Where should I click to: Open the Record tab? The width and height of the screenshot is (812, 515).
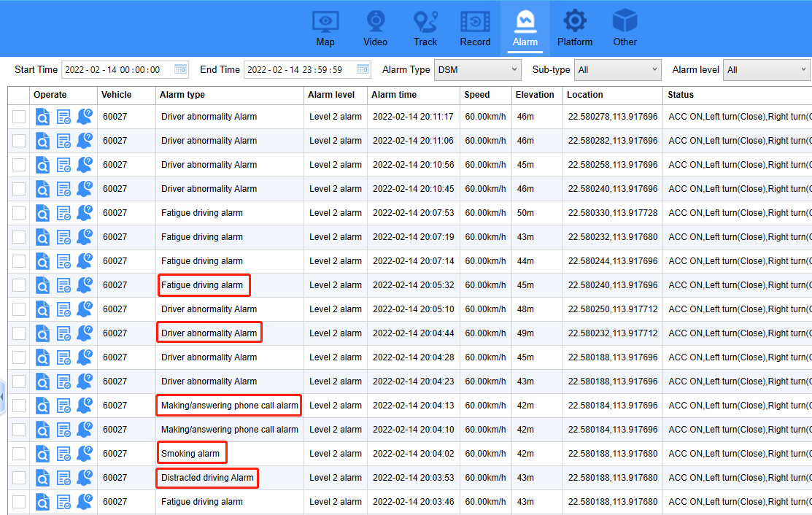click(x=475, y=29)
